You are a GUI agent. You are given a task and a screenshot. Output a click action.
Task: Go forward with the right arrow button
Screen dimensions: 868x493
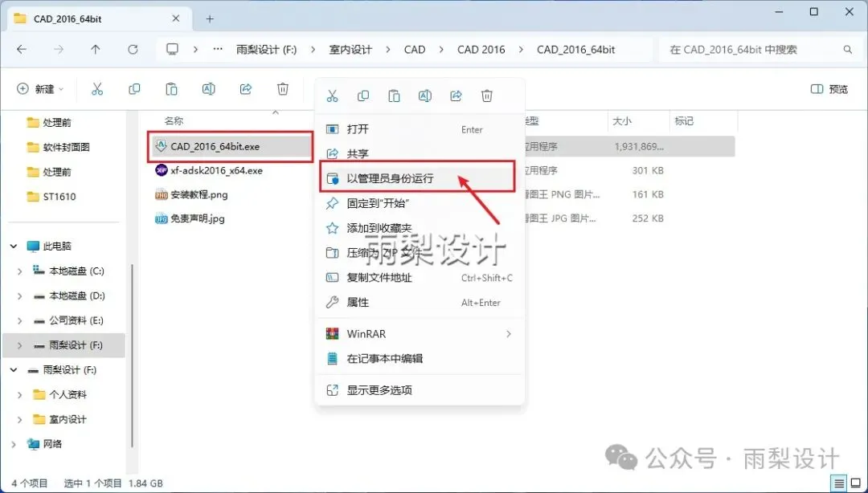[59, 49]
